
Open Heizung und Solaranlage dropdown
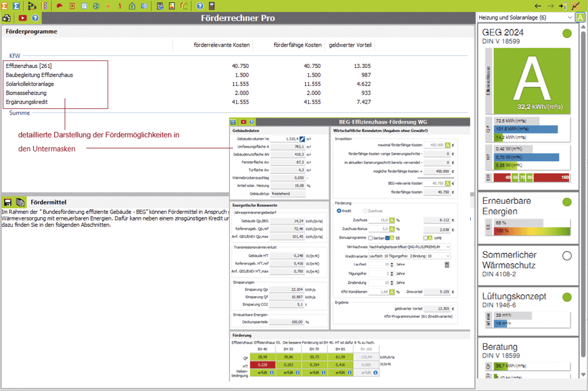click(x=525, y=18)
